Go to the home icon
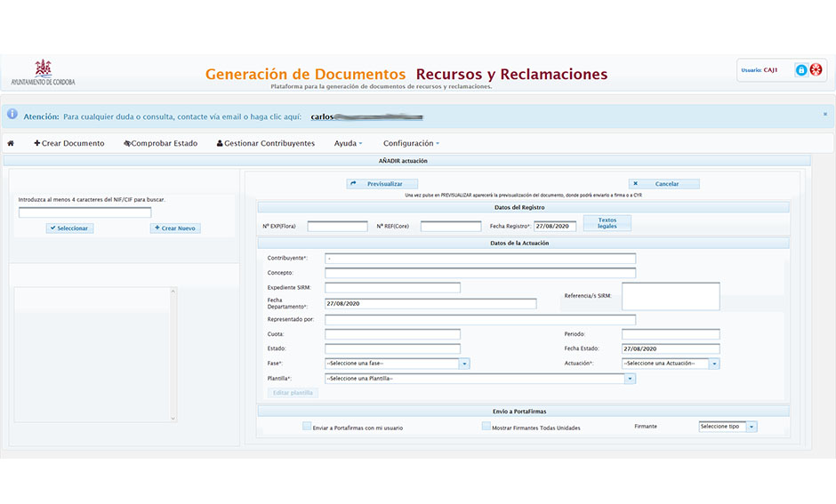 (x=11, y=143)
